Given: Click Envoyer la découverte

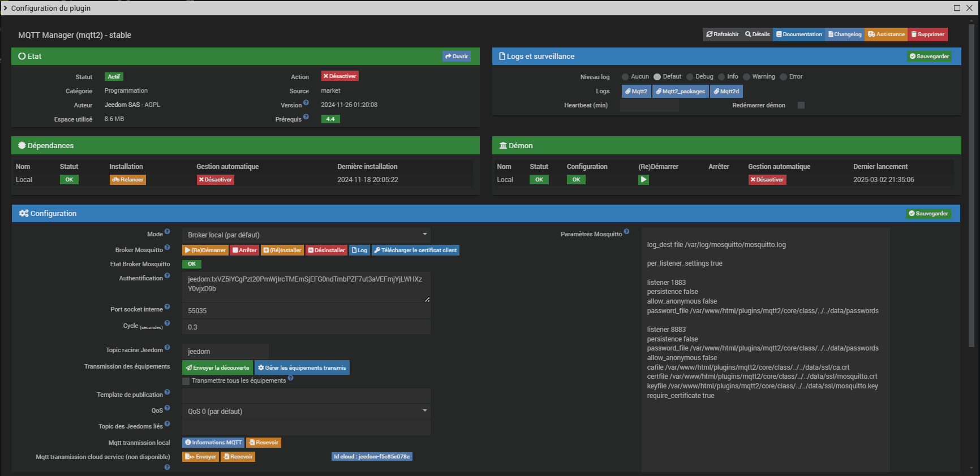Looking at the screenshot, I should coord(217,368).
